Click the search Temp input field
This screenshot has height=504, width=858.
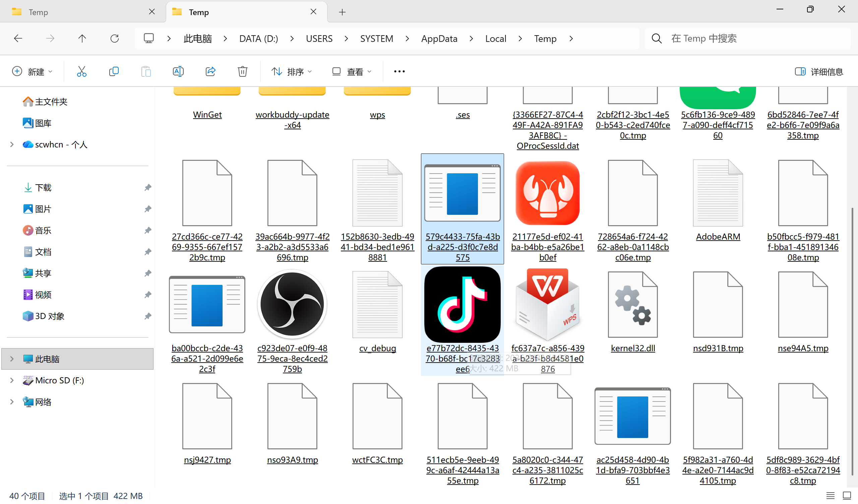tap(748, 39)
